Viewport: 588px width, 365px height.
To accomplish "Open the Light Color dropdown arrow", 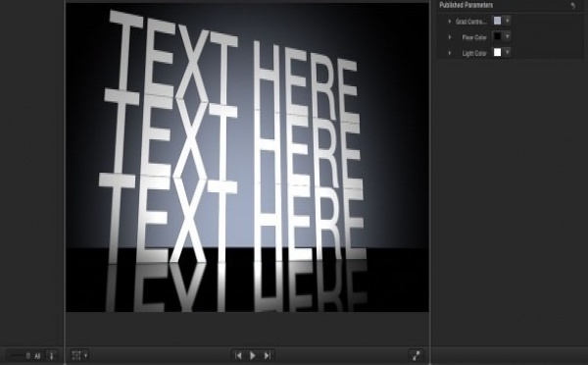I will (507, 52).
